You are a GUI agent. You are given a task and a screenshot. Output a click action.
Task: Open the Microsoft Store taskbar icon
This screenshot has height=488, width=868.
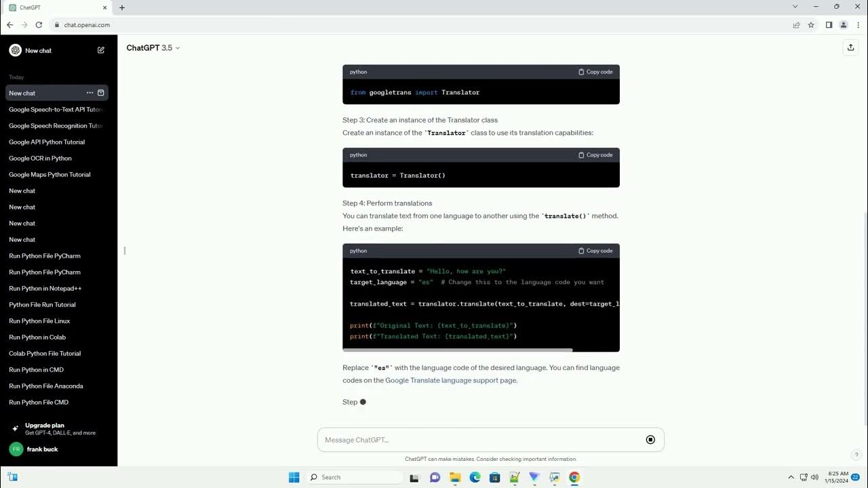(x=494, y=477)
